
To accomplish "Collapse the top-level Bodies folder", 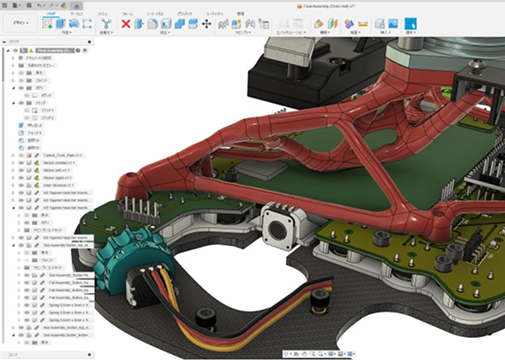I will pos(13,88).
